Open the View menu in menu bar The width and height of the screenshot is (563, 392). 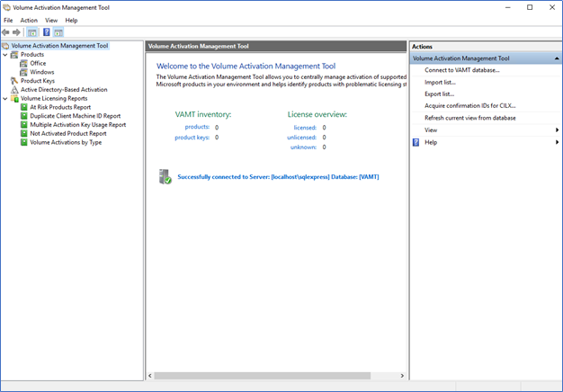pyautogui.click(x=51, y=21)
